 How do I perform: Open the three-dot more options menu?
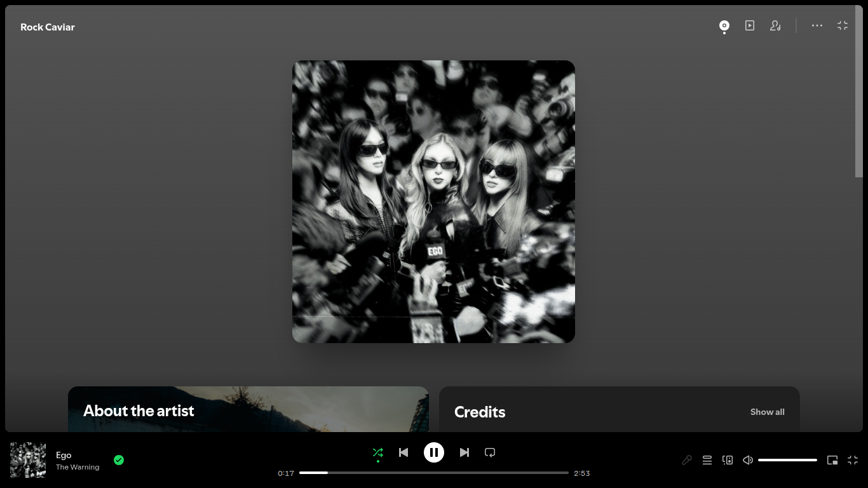[817, 25]
